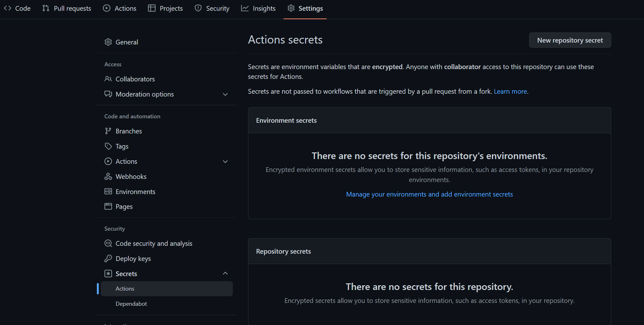
Task: Expand the Moderation options chevron
Action: point(225,94)
